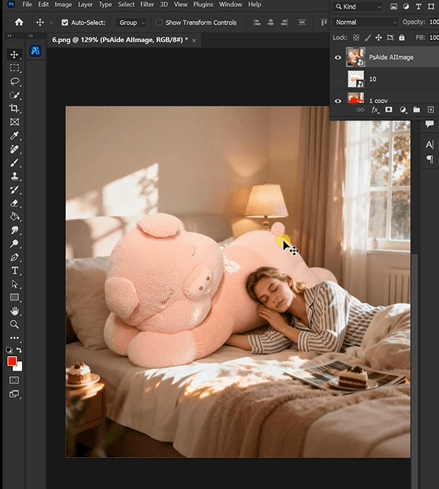Create a new layer
439x489 pixels.
(x=431, y=110)
